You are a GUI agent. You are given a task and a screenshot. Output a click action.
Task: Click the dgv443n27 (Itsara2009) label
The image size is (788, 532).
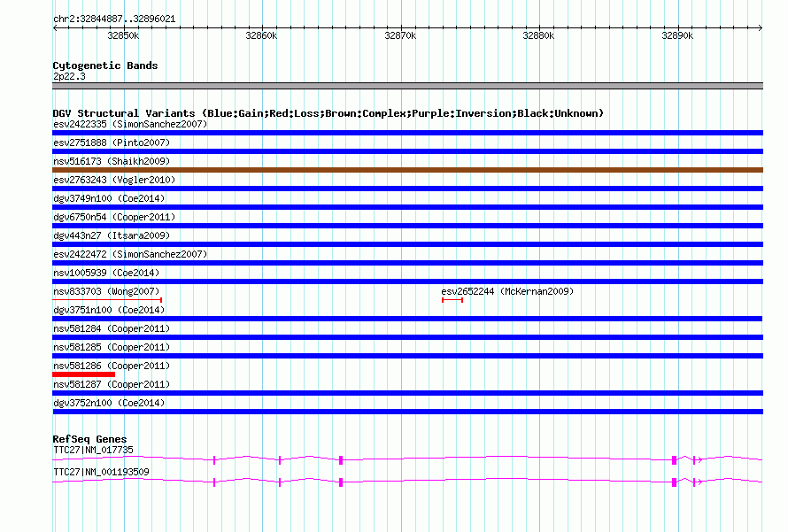(x=112, y=235)
